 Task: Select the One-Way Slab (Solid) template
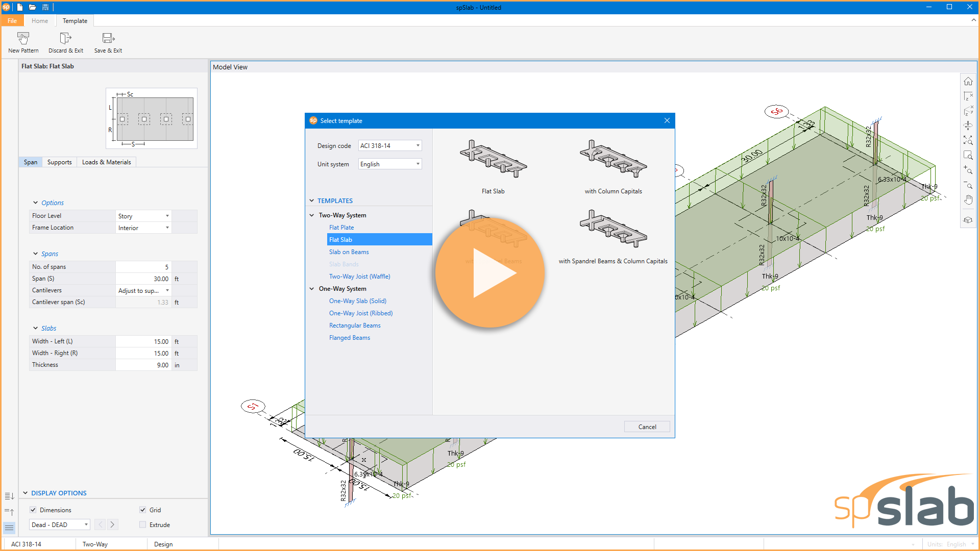(358, 301)
